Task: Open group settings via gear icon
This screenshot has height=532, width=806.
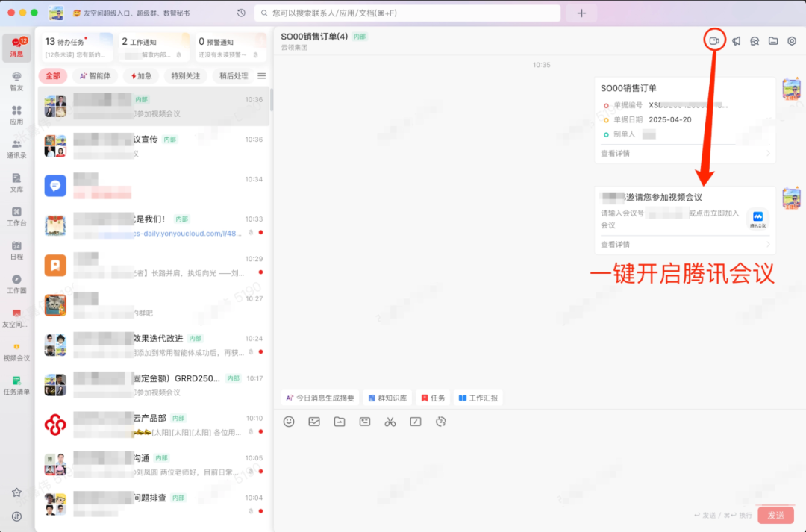Action: [x=791, y=41]
